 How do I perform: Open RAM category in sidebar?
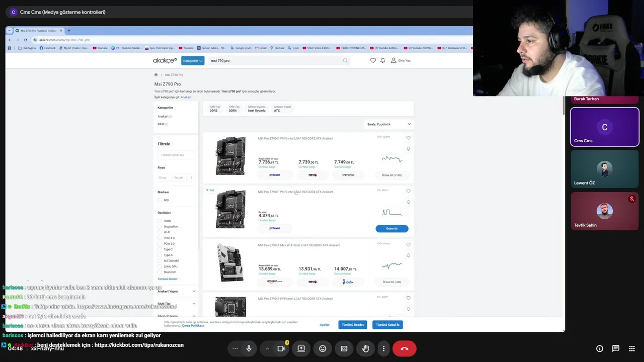coord(161,124)
